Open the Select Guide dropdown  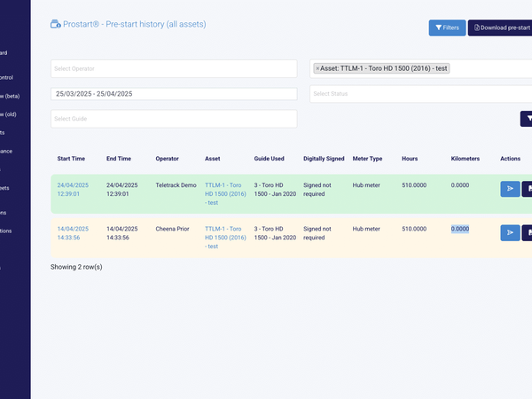tap(174, 119)
